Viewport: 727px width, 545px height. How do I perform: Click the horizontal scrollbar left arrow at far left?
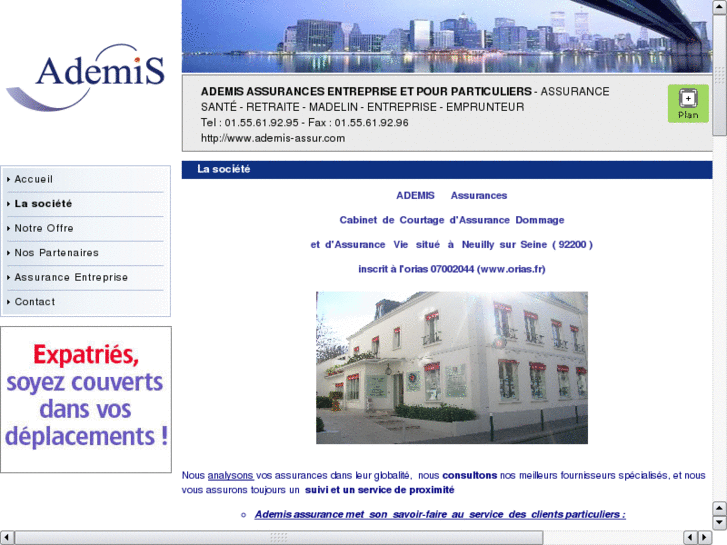point(6,538)
